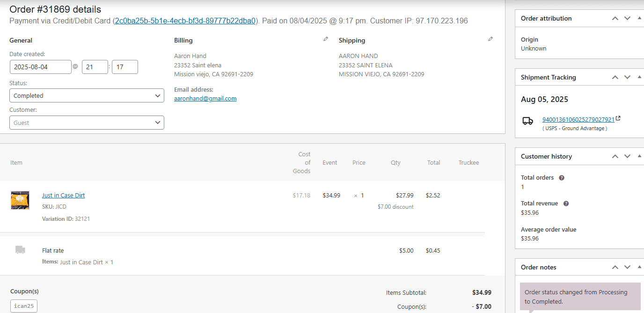The height and width of the screenshot is (313, 644).
Task: Show help tooltip for Total orders
Action: [562, 178]
